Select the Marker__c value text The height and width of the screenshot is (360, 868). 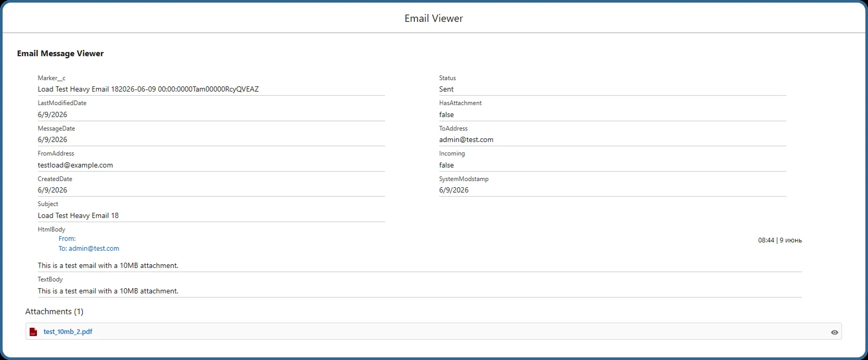coord(148,89)
